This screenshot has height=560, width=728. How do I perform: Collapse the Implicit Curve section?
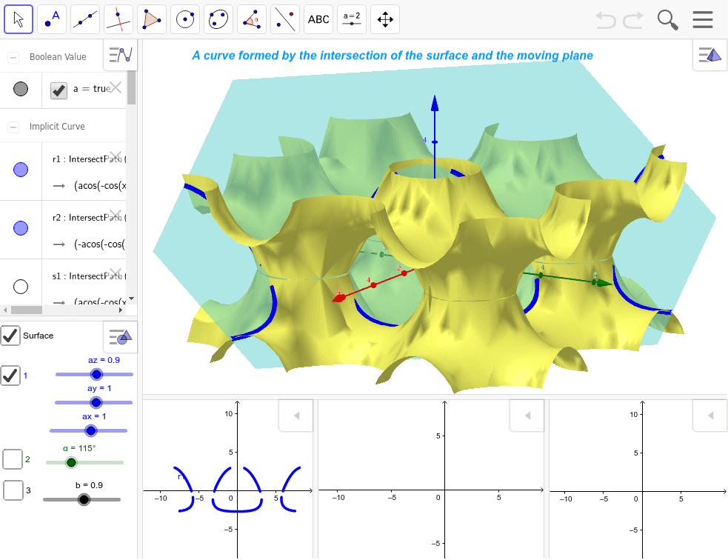point(12,126)
